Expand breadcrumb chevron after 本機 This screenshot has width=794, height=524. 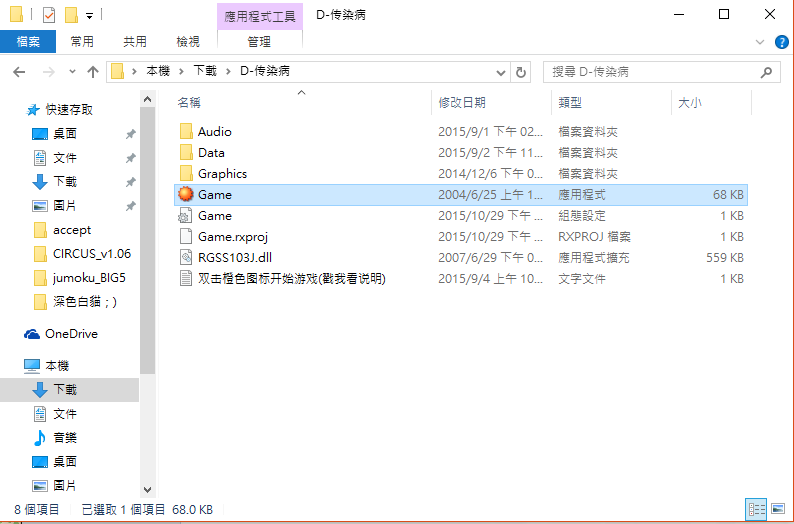tap(181, 71)
